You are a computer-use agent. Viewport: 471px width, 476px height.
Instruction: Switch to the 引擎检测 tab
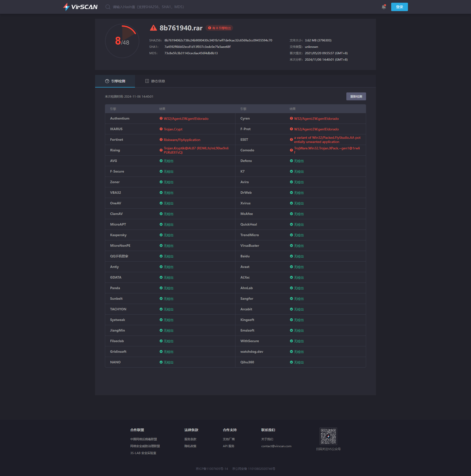115,81
